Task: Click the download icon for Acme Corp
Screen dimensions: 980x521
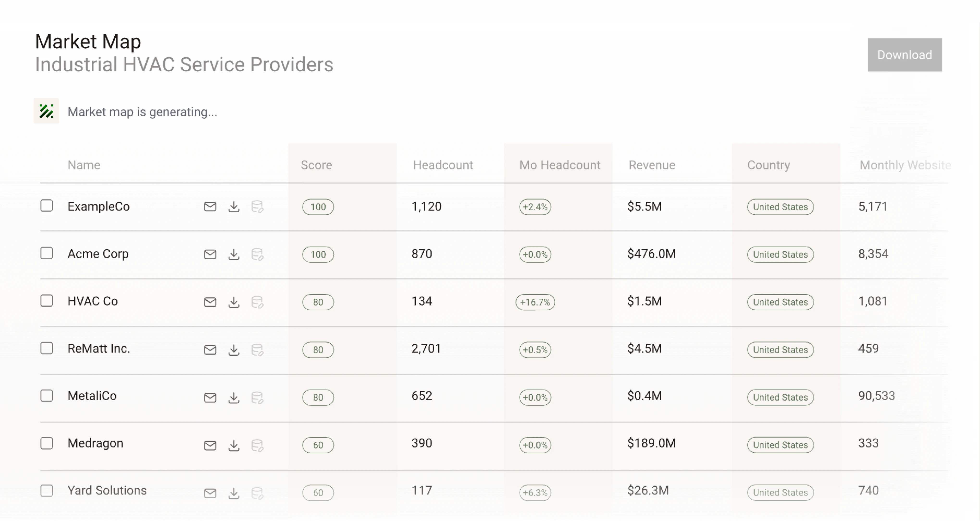Action: (x=234, y=254)
